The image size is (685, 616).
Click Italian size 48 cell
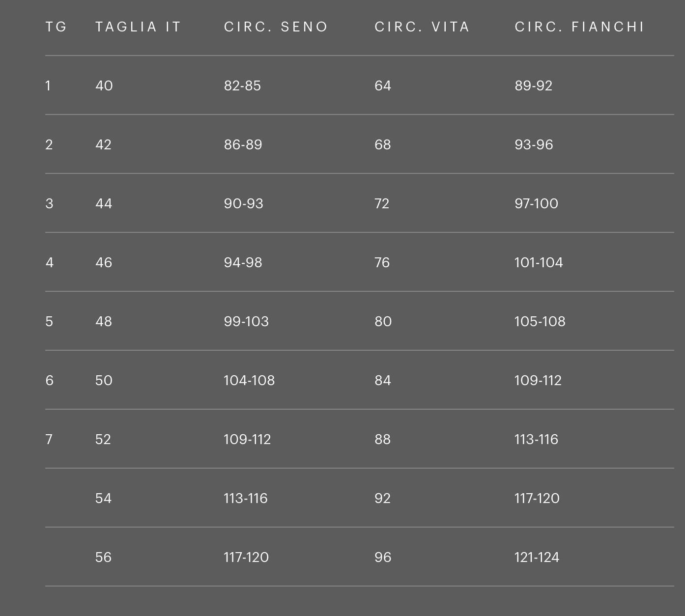tap(104, 321)
